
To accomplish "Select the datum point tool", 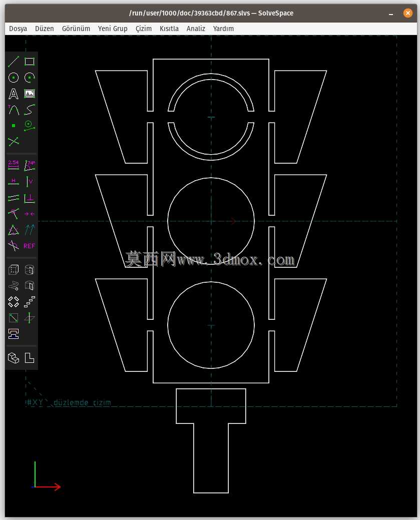I will pyautogui.click(x=14, y=125).
